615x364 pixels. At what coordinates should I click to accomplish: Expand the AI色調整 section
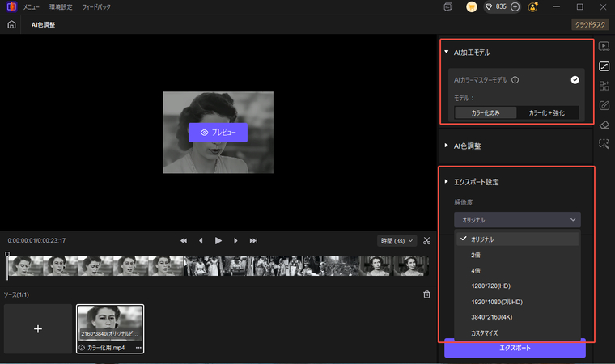click(447, 146)
